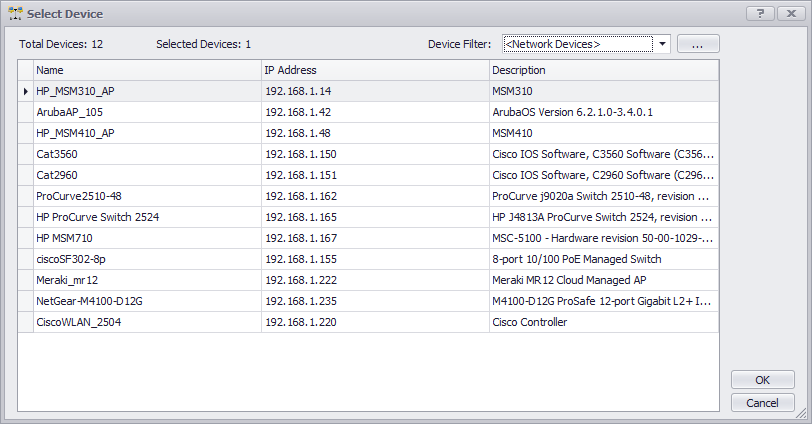812x424 pixels.
Task: Click IP address 192.168.1.165 cell
Action: [x=375, y=217]
